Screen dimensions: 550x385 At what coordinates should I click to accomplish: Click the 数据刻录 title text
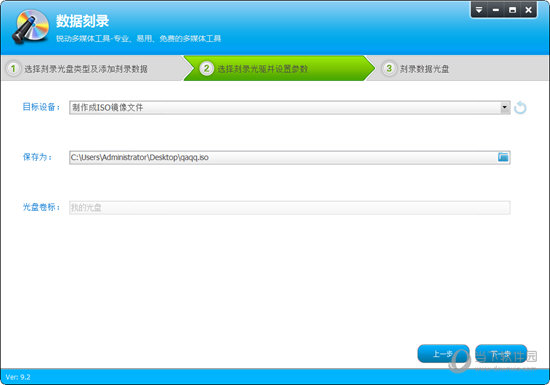82,21
